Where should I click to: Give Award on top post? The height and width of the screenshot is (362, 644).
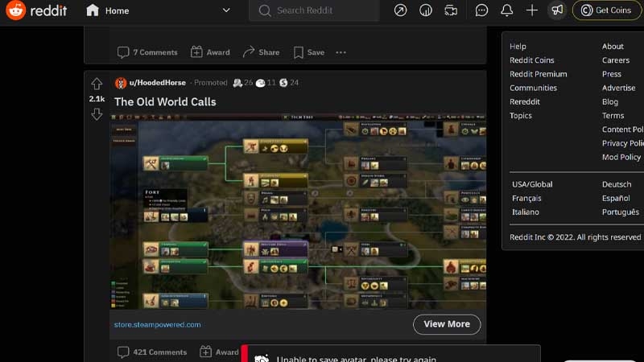click(210, 52)
